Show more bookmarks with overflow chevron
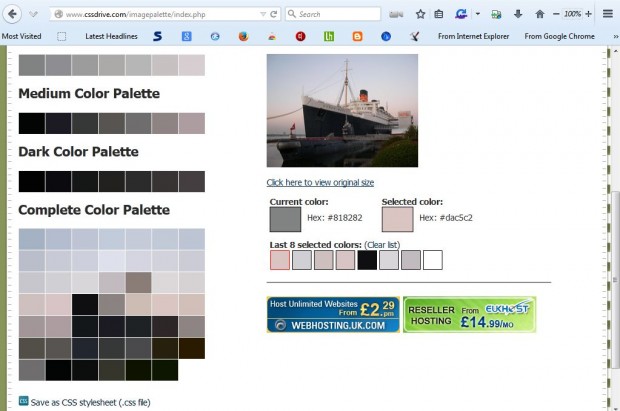The width and height of the screenshot is (620, 411). (615, 36)
